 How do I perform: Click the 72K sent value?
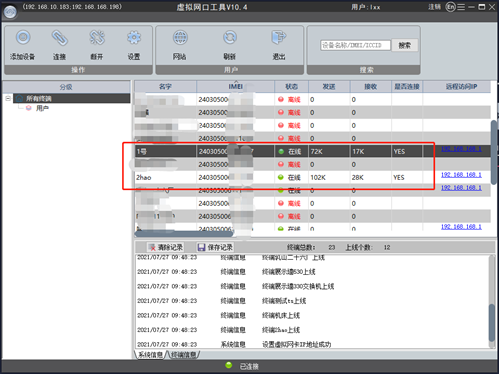pyautogui.click(x=317, y=151)
